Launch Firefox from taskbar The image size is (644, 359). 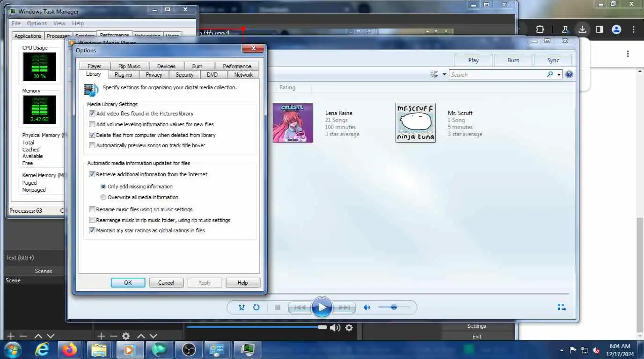tap(70, 350)
